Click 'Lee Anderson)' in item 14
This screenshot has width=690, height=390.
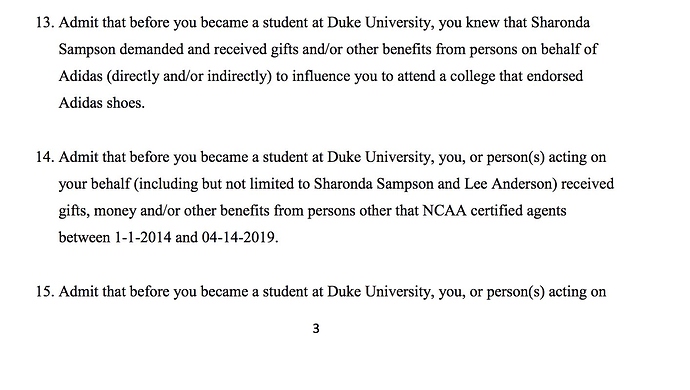click(511, 184)
